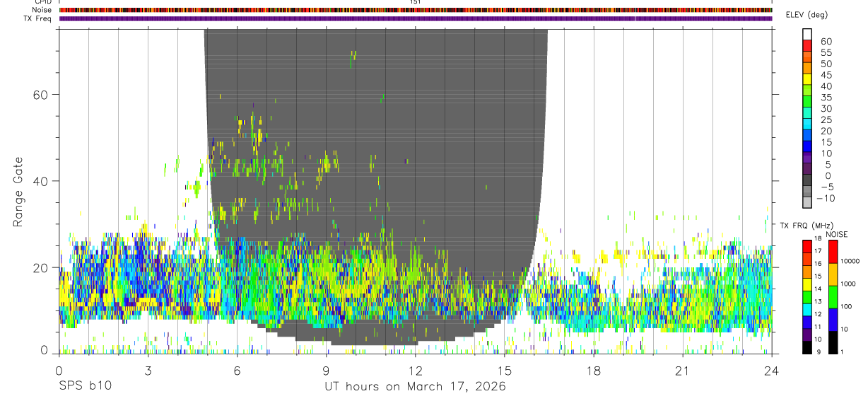Pick the light gray bottom ELEV segment
The width and height of the screenshot is (868, 401).
click(x=807, y=203)
